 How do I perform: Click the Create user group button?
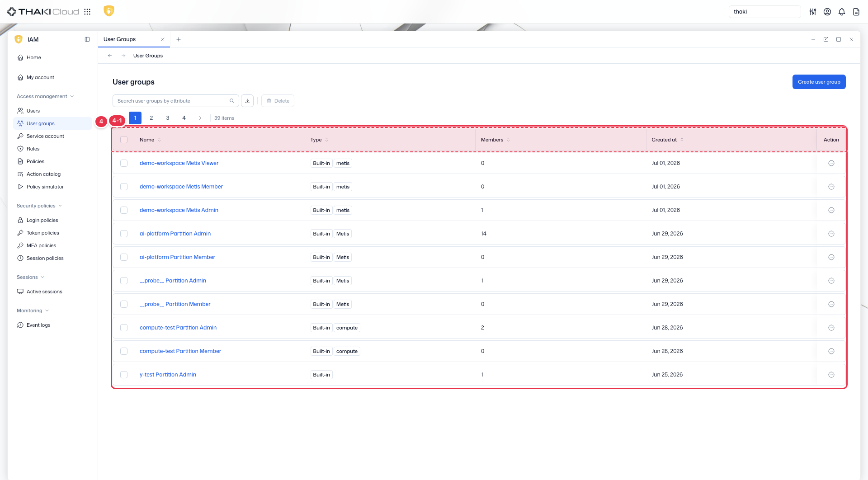[x=819, y=82]
